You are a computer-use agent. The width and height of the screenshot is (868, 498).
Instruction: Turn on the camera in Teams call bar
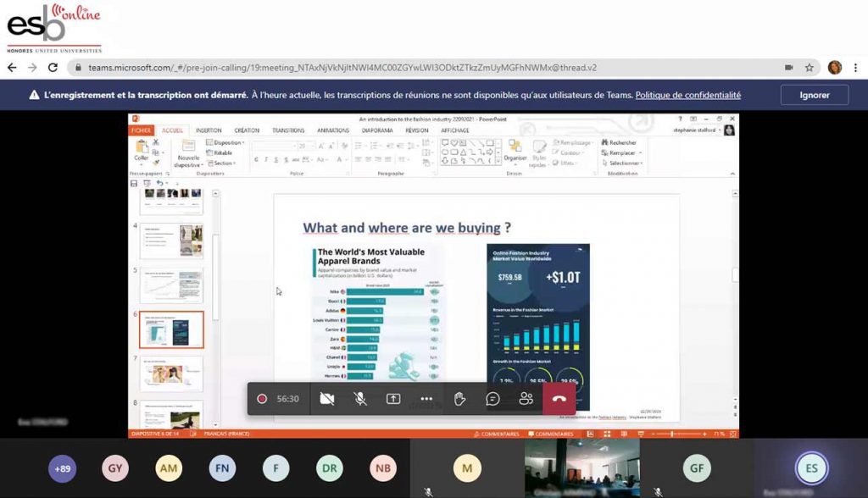[326, 398]
